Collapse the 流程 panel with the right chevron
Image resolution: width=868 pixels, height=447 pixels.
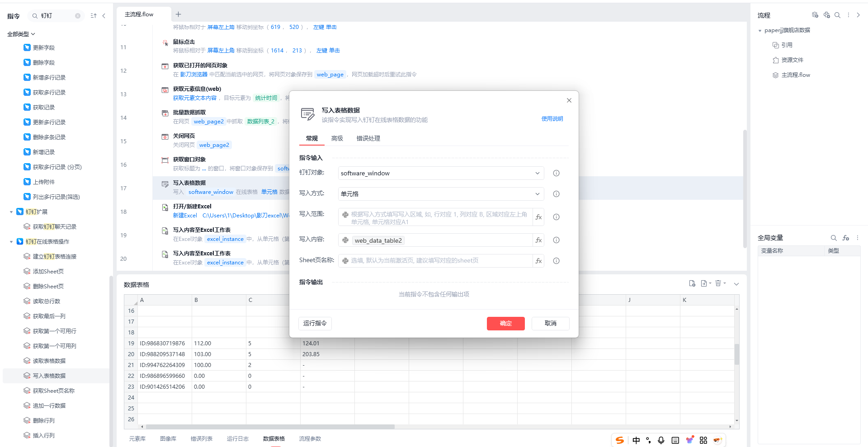pos(858,15)
